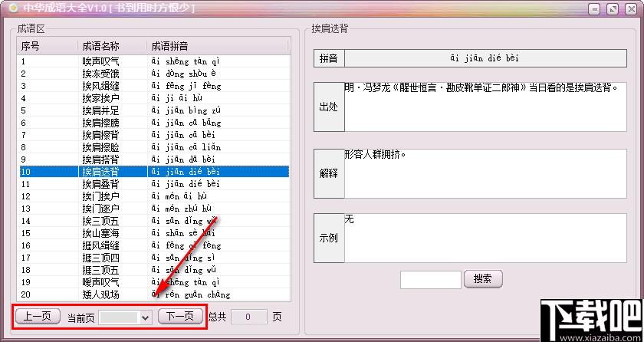Maximize the 中华成语大全 window
644x342 pixels.
point(613,9)
